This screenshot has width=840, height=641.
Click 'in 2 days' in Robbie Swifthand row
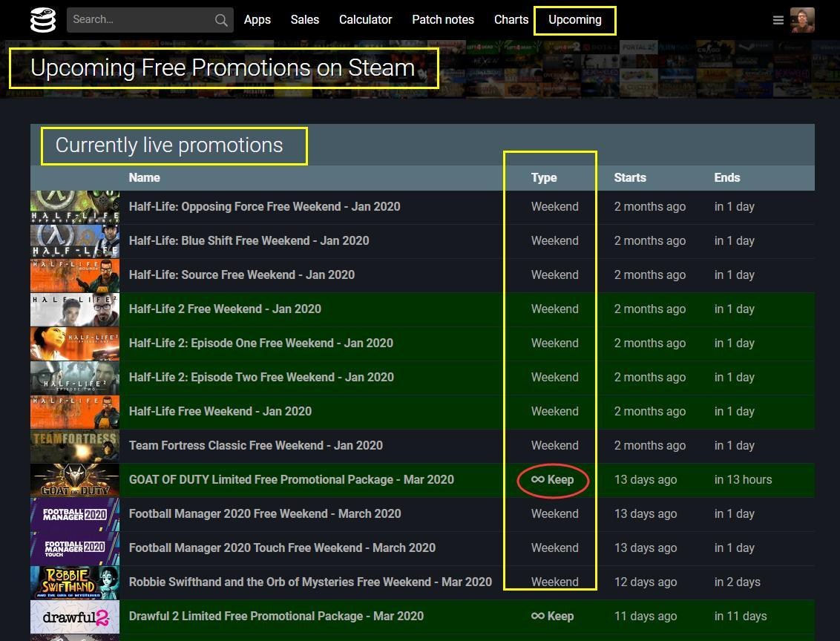[737, 582]
